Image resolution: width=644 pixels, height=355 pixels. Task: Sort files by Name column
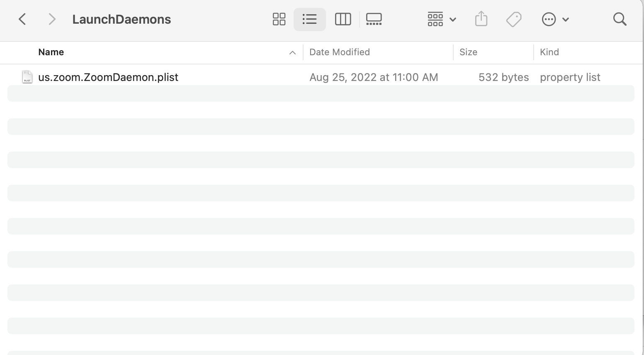(x=51, y=52)
